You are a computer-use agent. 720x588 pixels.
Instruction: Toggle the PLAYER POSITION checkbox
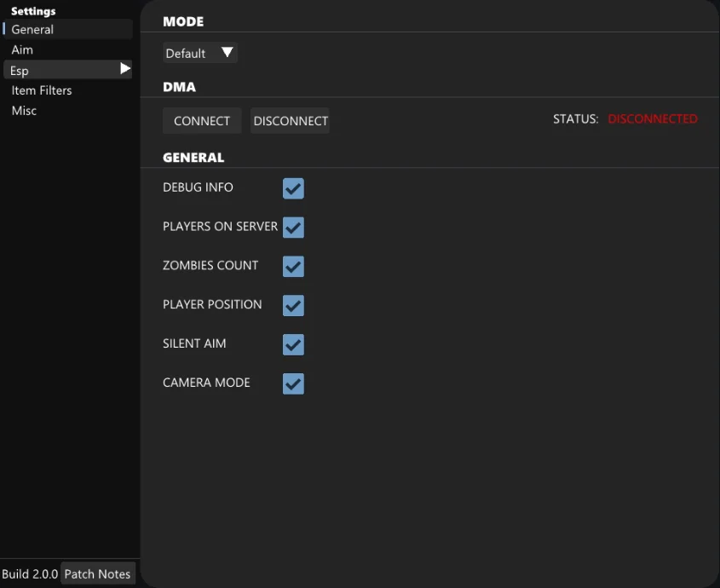tap(293, 305)
